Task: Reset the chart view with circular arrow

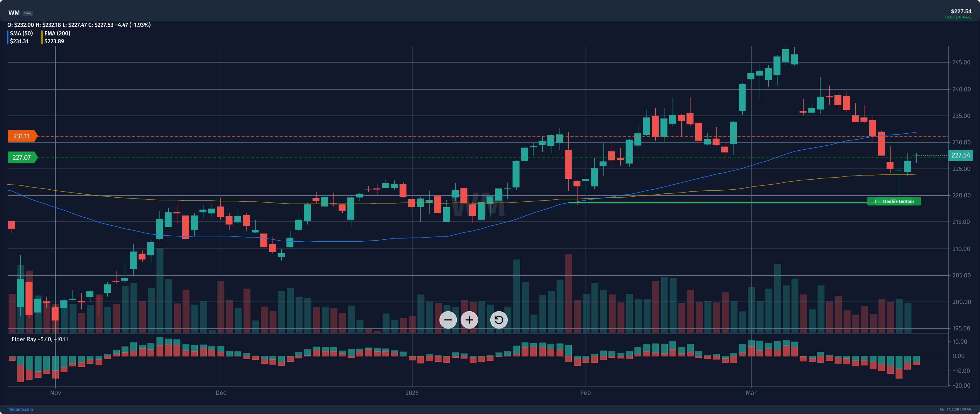Action: (x=499, y=320)
